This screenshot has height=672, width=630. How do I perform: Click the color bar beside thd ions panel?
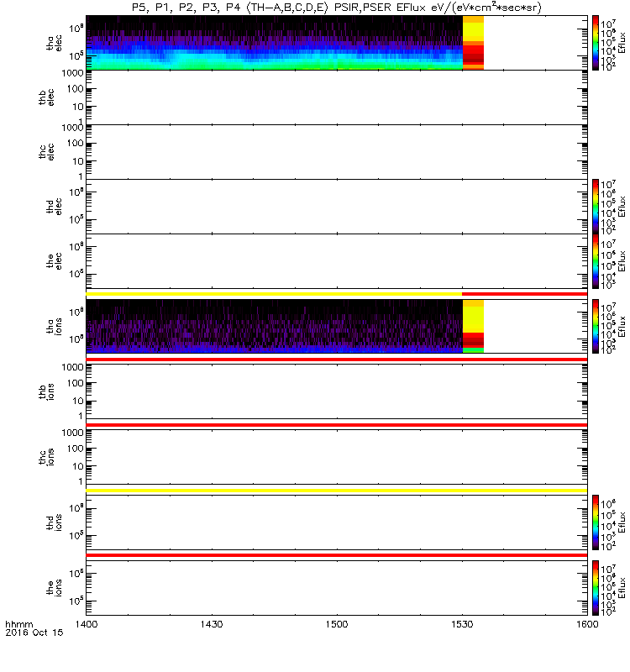596,522
